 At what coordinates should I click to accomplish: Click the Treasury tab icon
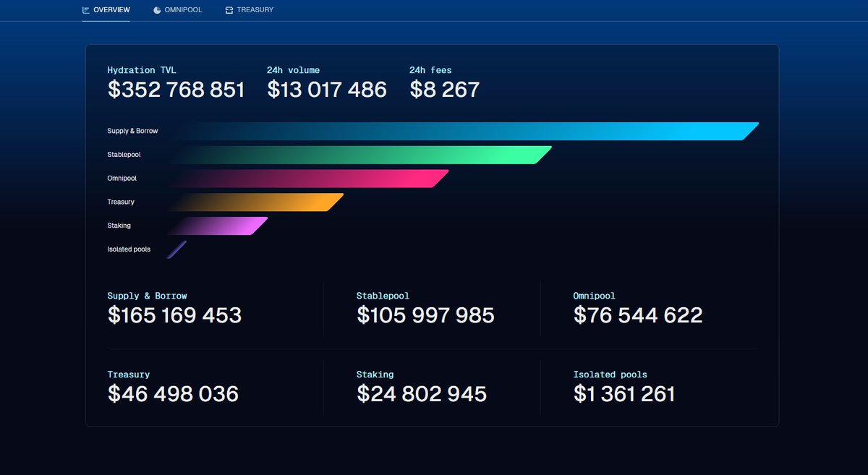229,10
